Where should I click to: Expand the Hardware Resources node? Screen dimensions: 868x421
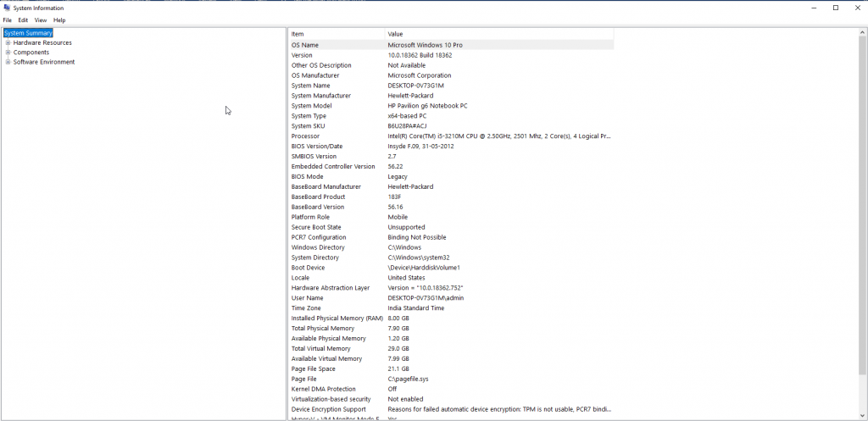tap(8, 42)
